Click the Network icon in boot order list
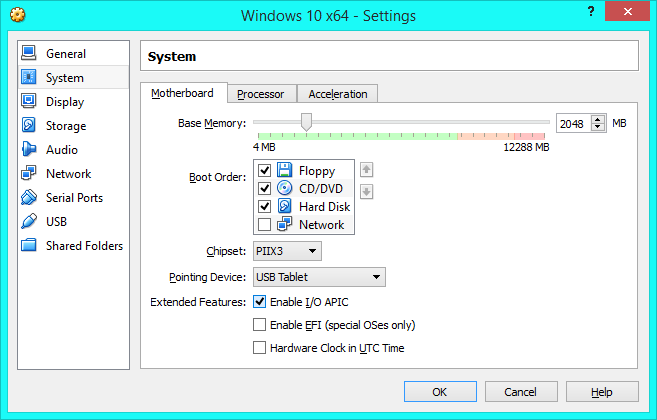This screenshot has height=420, width=657. pos(285,224)
